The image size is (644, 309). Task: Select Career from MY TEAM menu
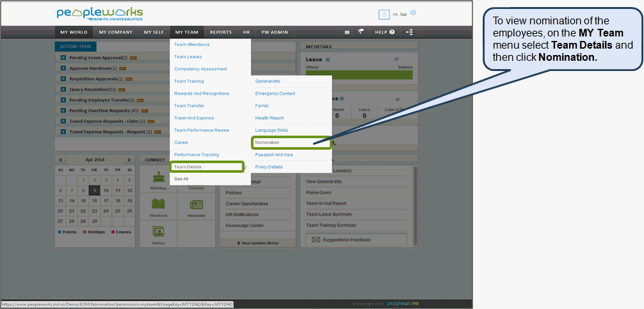181,143
